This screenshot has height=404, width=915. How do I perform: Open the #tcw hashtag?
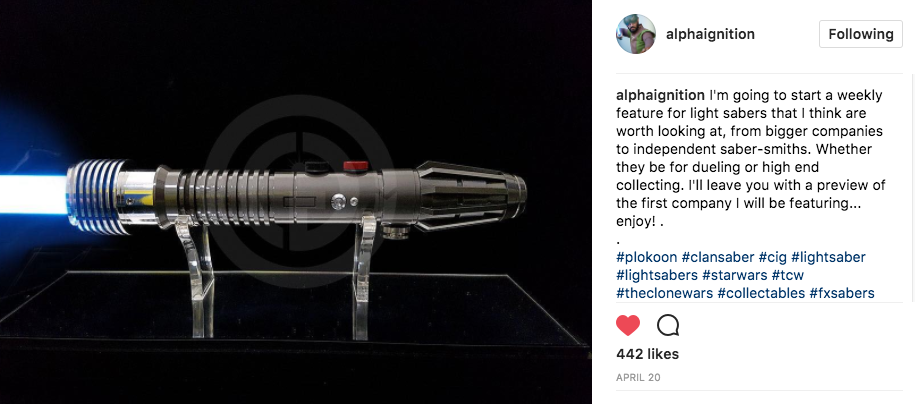tap(788, 275)
